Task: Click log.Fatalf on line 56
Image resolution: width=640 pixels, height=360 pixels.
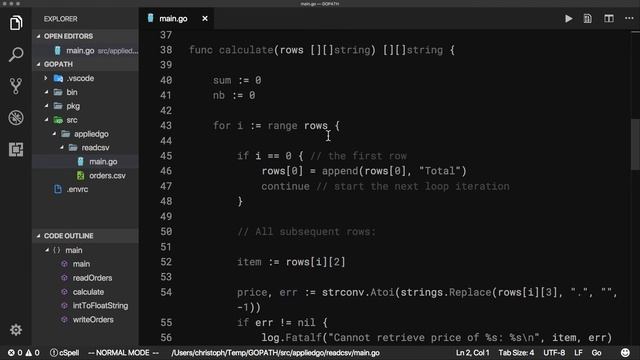Action: coord(291,338)
